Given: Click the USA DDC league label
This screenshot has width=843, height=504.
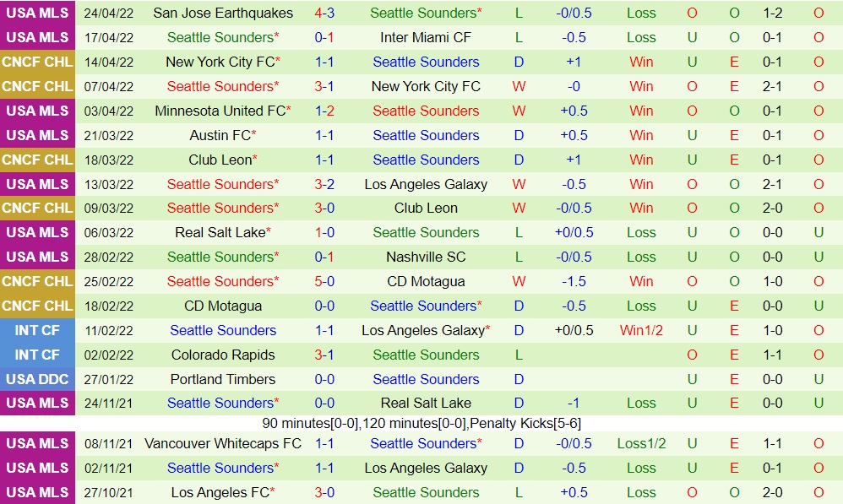Looking at the screenshot, I should [x=37, y=379].
